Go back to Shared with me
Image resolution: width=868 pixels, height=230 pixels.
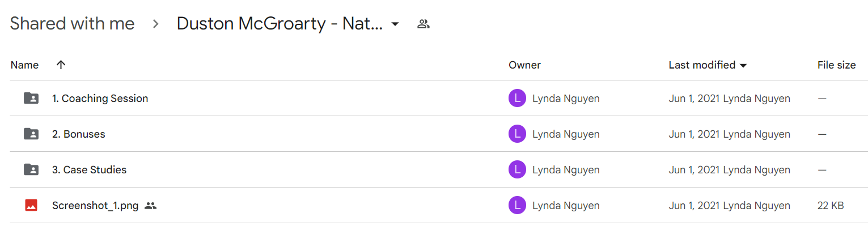coord(72,24)
